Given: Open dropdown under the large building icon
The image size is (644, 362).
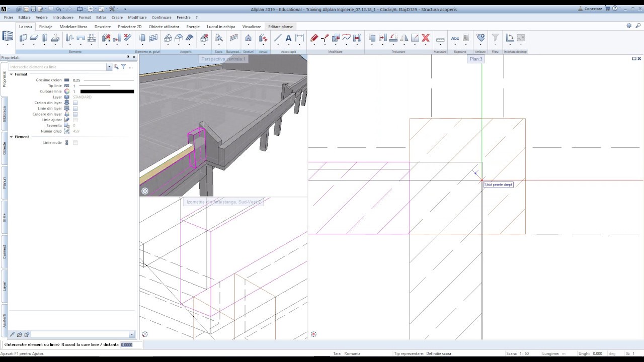Looking at the screenshot, I should coord(8,45).
